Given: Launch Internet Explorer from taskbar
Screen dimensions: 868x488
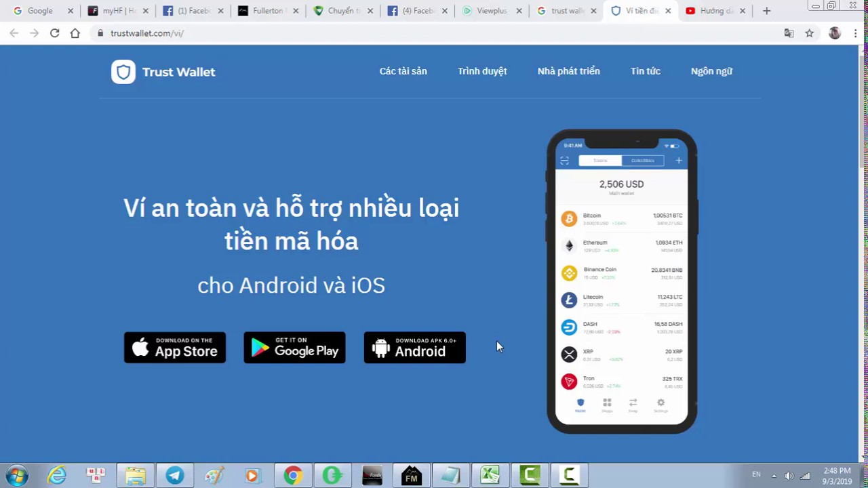Looking at the screenshot, I should coord(57,475).
